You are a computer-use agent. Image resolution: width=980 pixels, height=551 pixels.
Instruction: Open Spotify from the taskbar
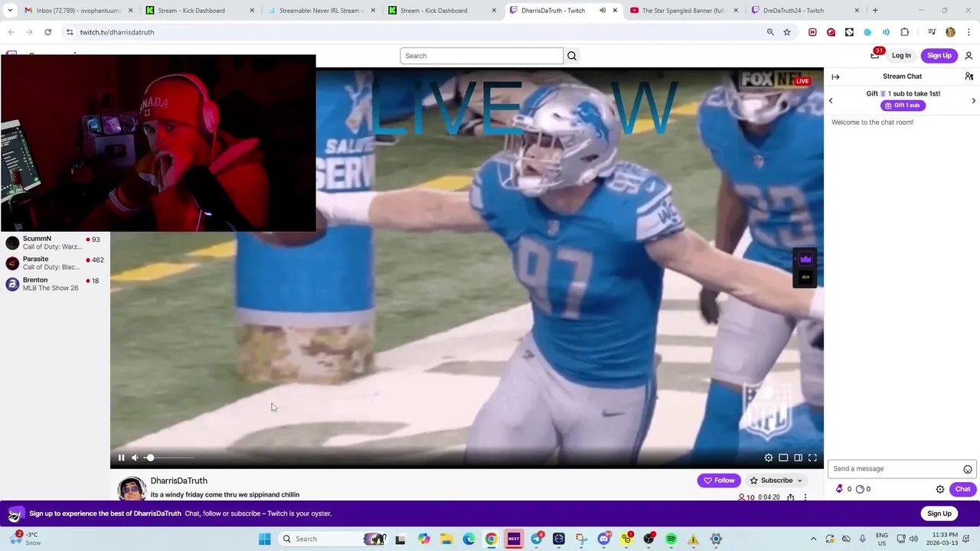point(671,539)
